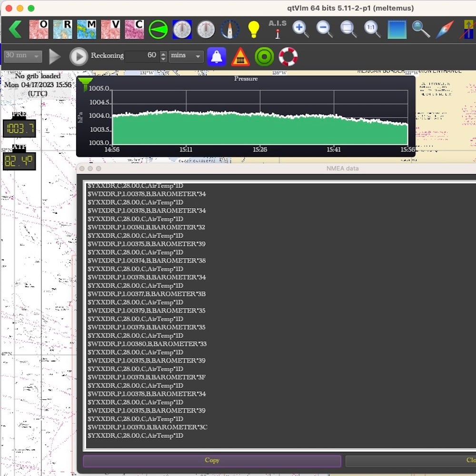
Task: Click the PRE pressure display 1003.7
Action: pos(20,129)
